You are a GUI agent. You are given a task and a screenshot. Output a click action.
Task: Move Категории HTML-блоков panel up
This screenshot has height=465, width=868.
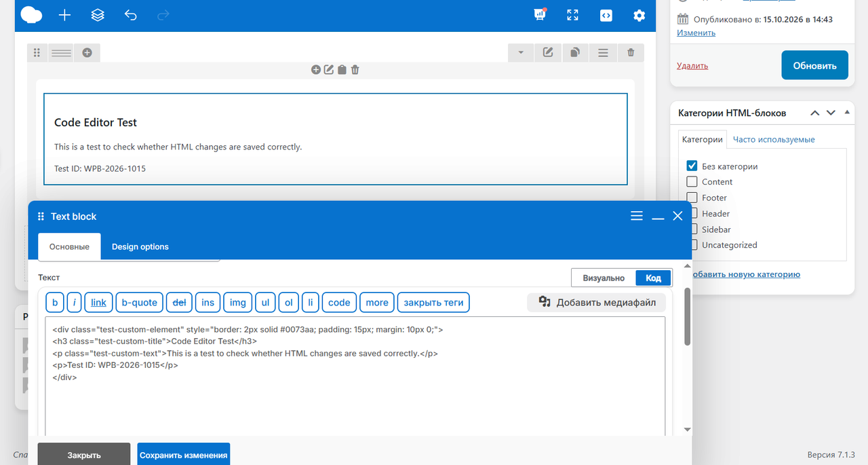(x=815, y=113)
